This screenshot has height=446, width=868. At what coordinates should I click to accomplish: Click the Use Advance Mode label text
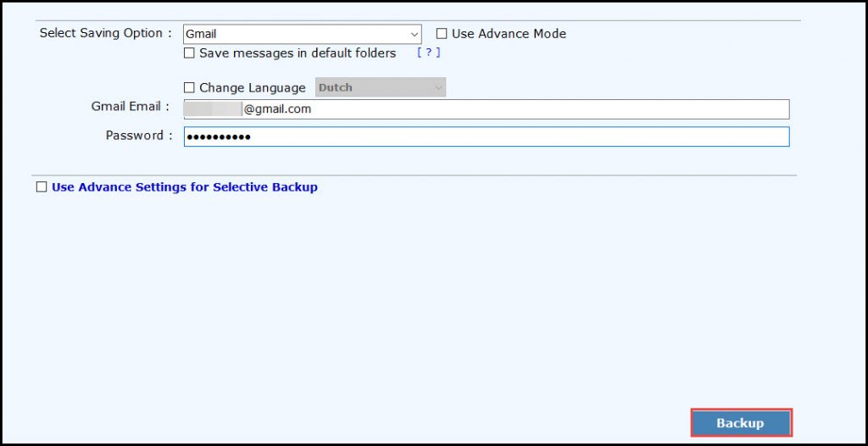coord(509,34)
